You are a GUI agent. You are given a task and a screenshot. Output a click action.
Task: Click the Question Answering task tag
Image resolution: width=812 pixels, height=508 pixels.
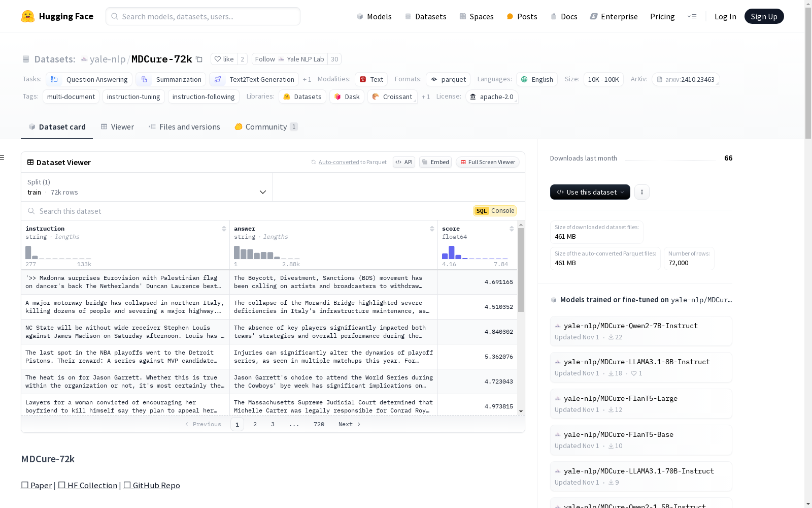pyautogui.click(x=89, y=79)
